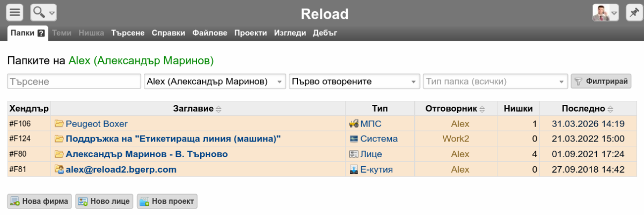This screenshot has width=644, height=215.
Task: Open the hamburger main menu
Action: tap(15, 12)
